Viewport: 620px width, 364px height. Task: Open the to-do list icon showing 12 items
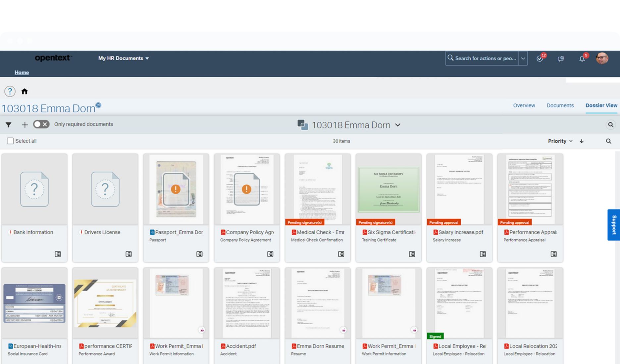tap(540, 58)
